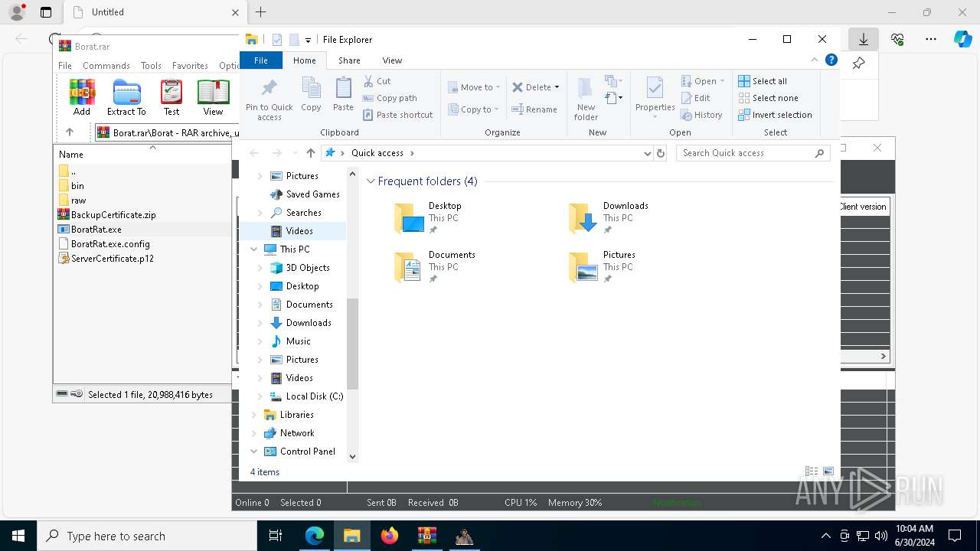
Task: Collapse the Frequent folders section
Action: point(371,181)
